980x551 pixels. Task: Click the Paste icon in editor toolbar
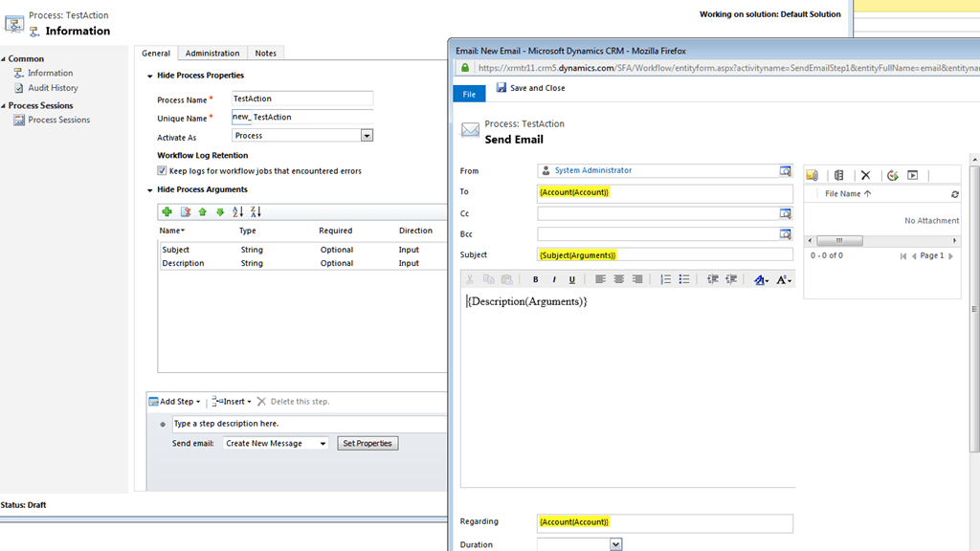[507, 279]
